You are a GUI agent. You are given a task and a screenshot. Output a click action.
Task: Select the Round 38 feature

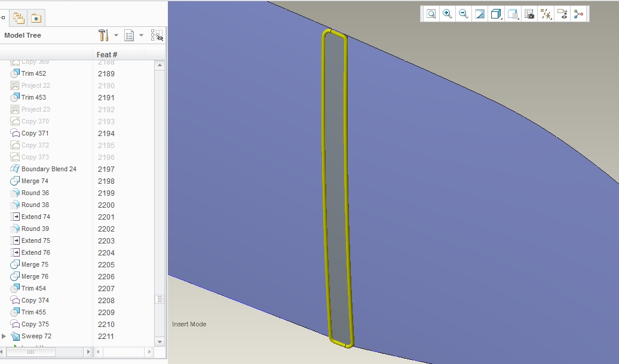point(35,205)
